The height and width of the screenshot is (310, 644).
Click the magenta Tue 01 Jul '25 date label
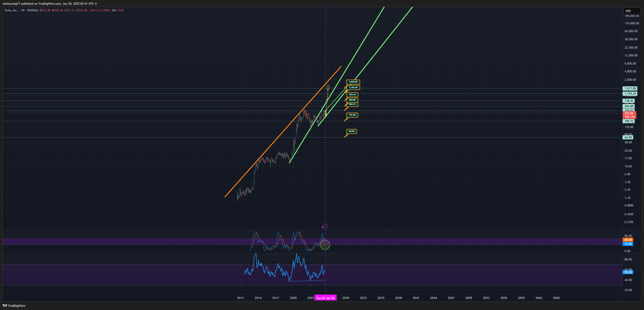325,298
